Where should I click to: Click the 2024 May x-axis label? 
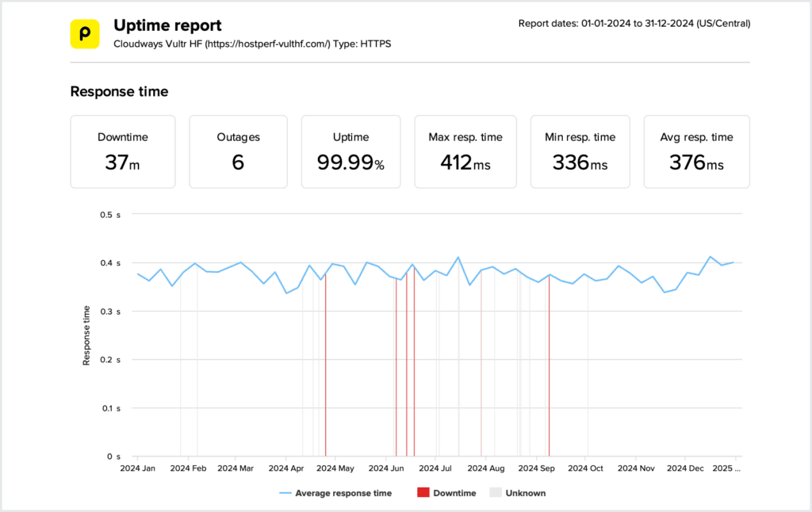pos(335,468)
